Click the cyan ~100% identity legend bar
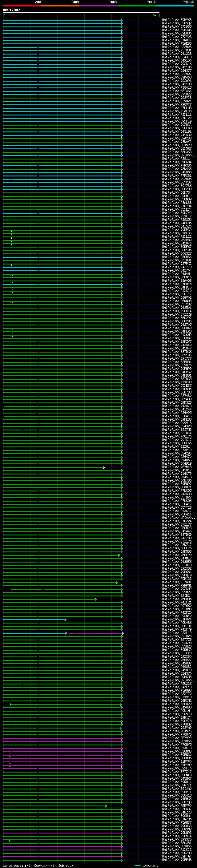 [175, 6]
